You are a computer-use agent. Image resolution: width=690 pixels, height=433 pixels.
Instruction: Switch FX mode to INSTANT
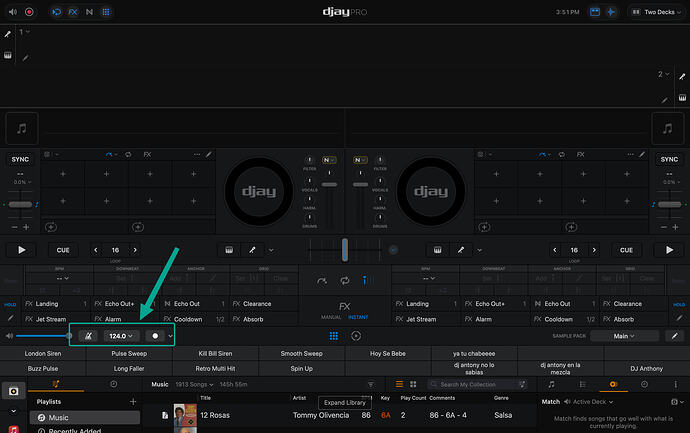358,317
